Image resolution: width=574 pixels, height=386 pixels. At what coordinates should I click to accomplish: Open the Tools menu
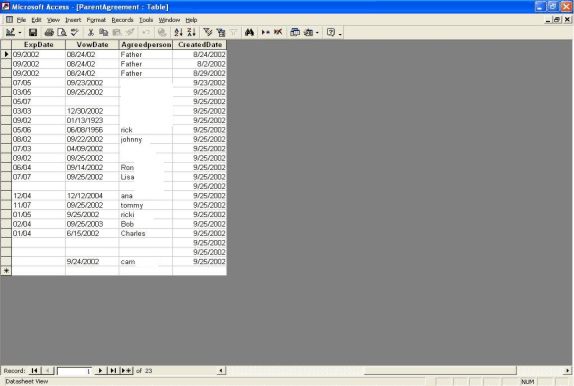[146, 20]
